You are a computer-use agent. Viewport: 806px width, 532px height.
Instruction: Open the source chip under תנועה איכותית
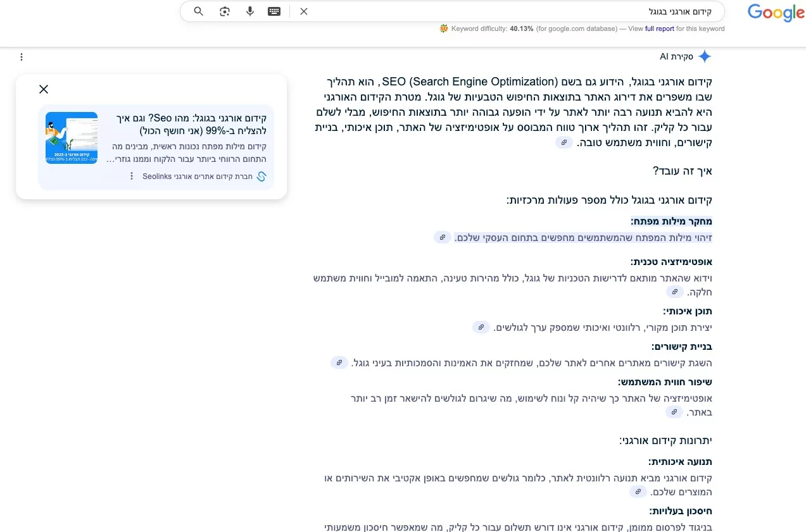pos(638,492)
